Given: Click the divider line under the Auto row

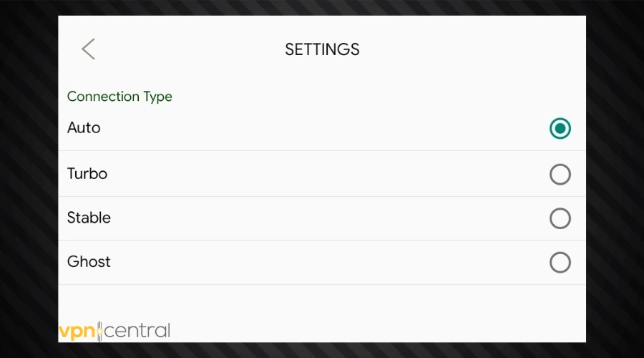Looking at the screenshot, I should (x=322, y=150).
